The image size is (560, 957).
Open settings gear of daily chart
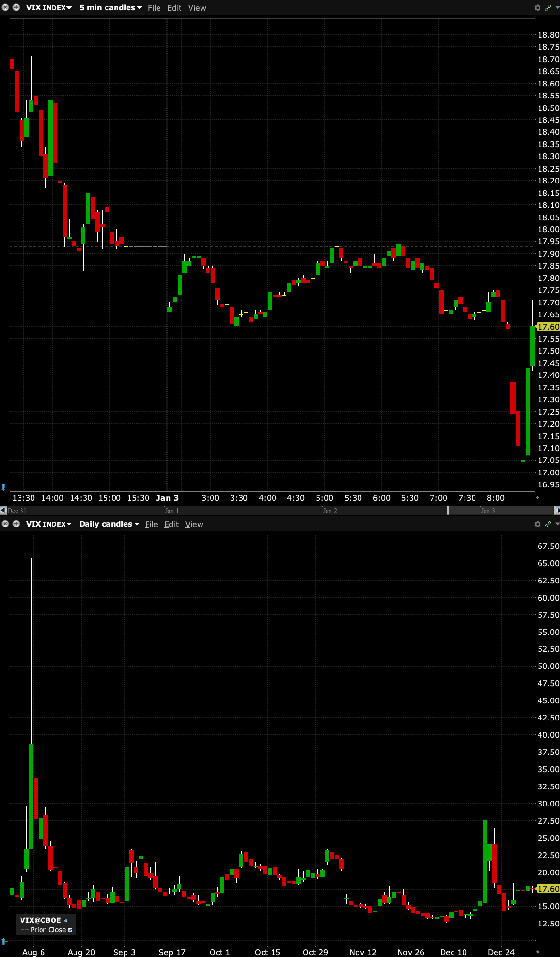[538, 524]
